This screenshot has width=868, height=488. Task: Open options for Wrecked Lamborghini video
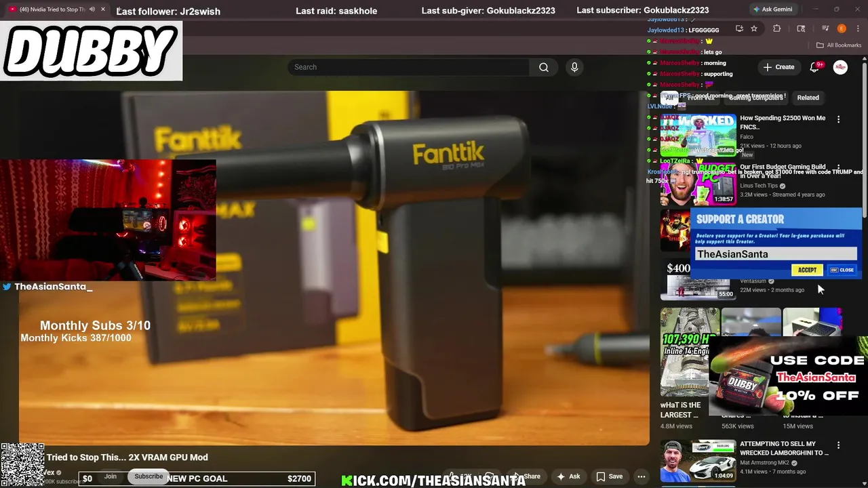point(838,445)
